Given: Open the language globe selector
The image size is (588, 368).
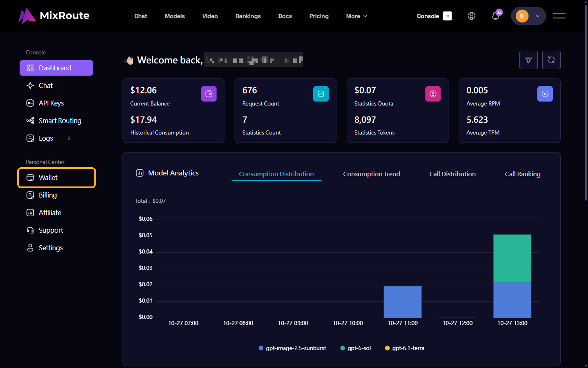Looking at the screenshot, I should tap(472, 16).
